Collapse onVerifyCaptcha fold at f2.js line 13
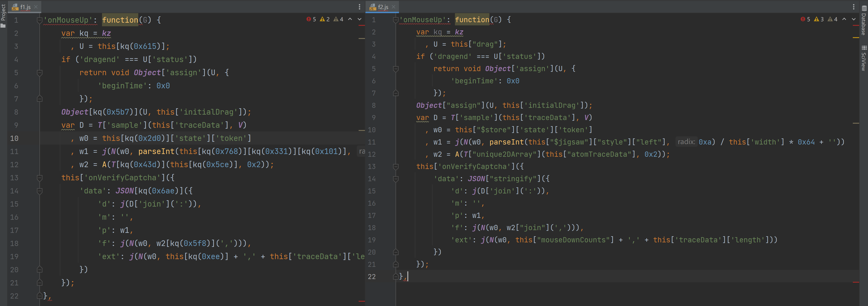The image size is (868, 306). pos(396,167)
